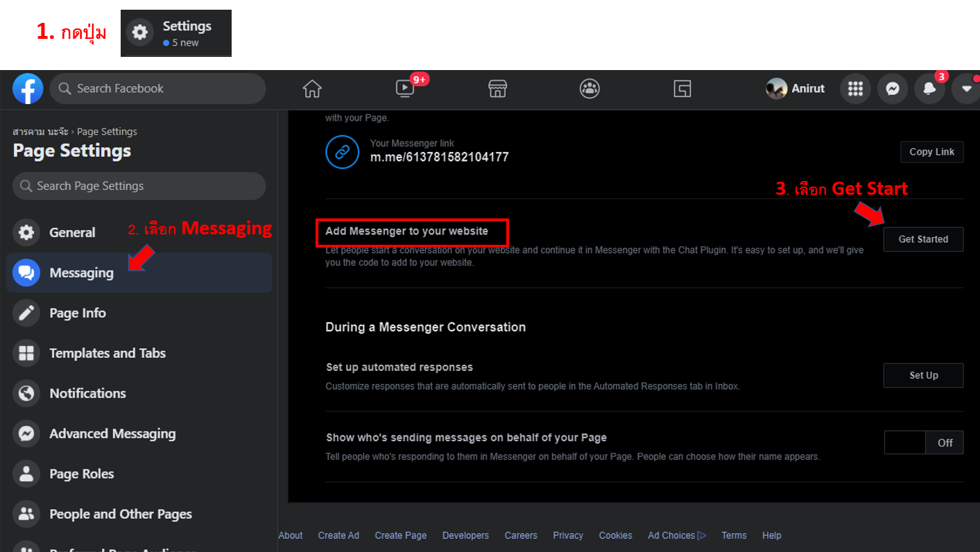Click the Page Info pencil icon
980x552 pixels.
pyautogui.click(x=26, y=313)
